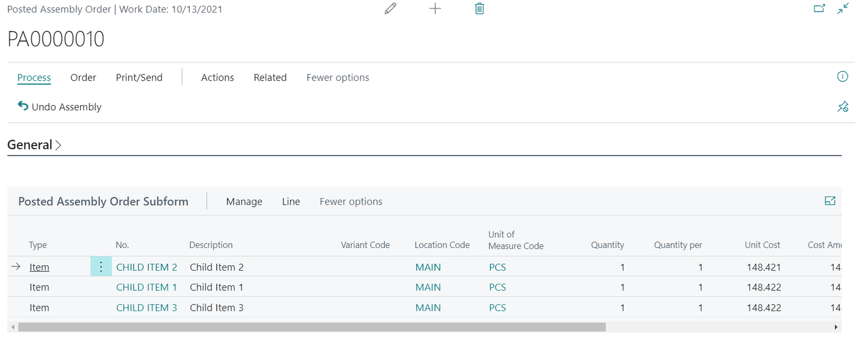
Task: Click Fewer options in top action bar
Action: tap(337, 78)
